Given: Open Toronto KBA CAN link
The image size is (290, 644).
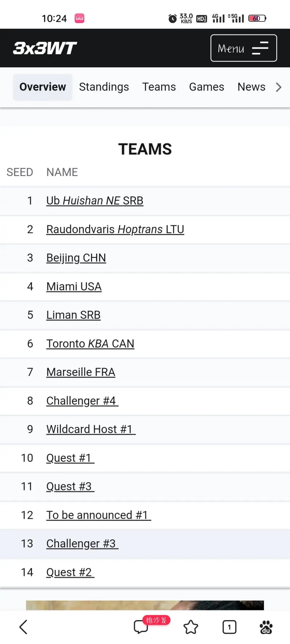Looking at the screenshot, I should click(x=90, y=343).
